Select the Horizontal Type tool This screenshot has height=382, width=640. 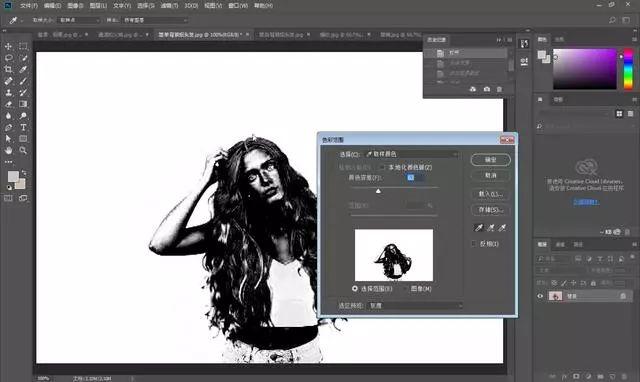23,127
